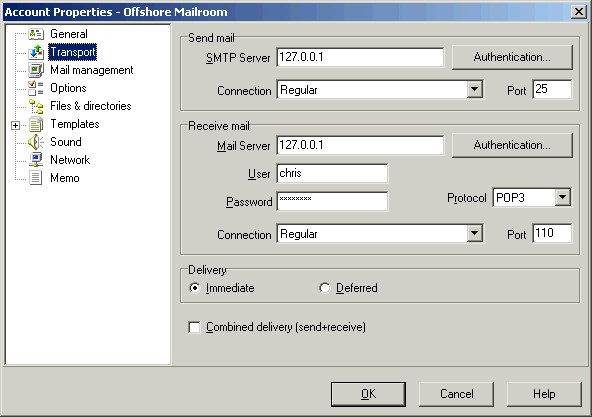Click Receive mail Authentication button
Viewport: 592px width, 417px height.
[512, 145]
